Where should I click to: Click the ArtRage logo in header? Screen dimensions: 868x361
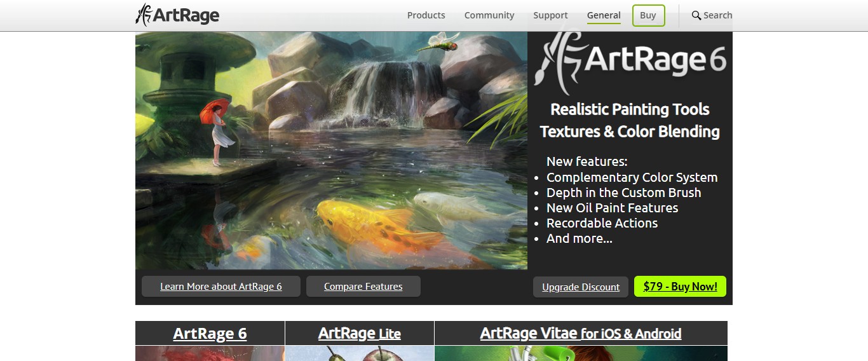pos(177,15)
